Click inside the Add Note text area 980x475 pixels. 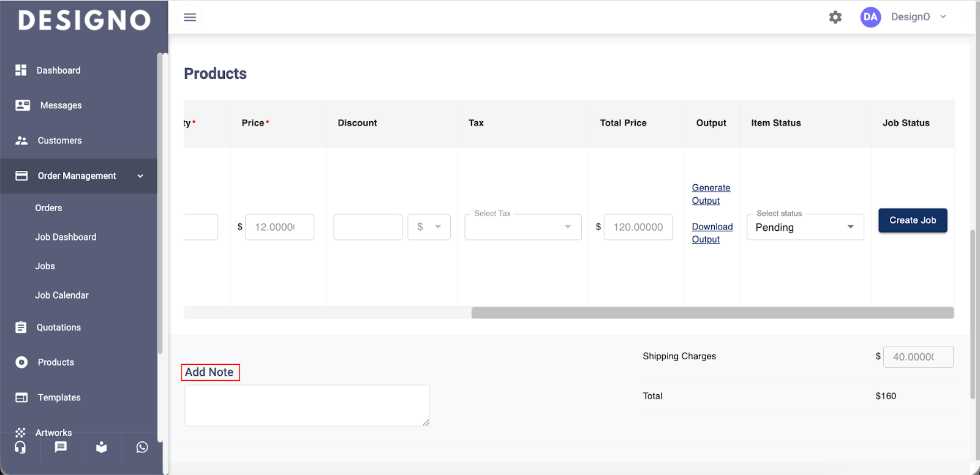point(307,405)
